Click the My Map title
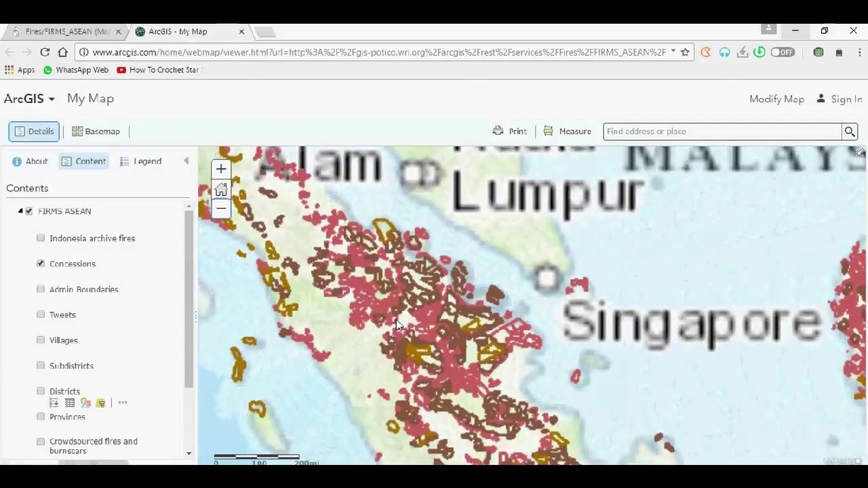The image size is (868, 488). click(90, 99)
